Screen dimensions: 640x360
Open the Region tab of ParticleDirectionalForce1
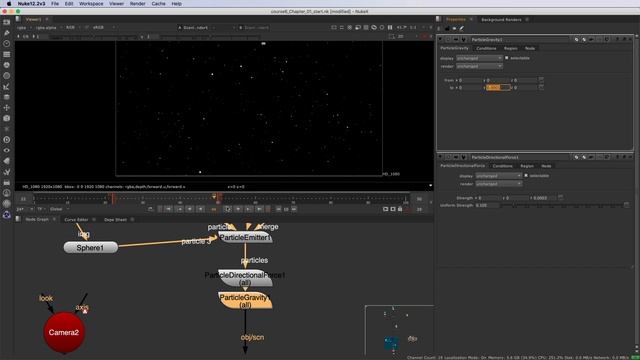(527, 166)
